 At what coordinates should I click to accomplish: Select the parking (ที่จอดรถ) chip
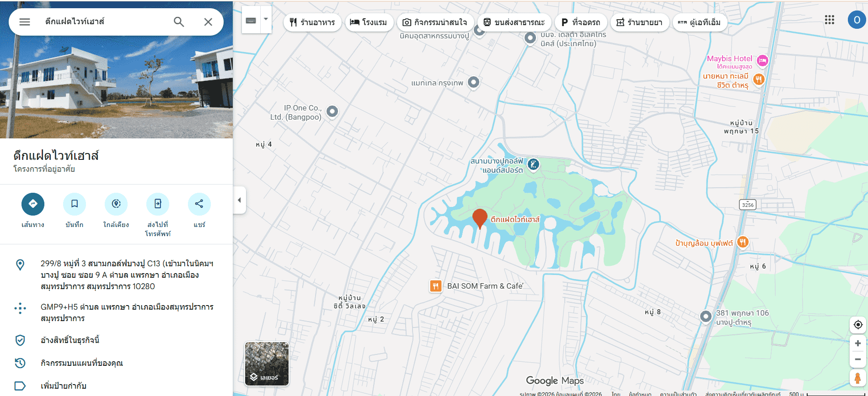581,22
